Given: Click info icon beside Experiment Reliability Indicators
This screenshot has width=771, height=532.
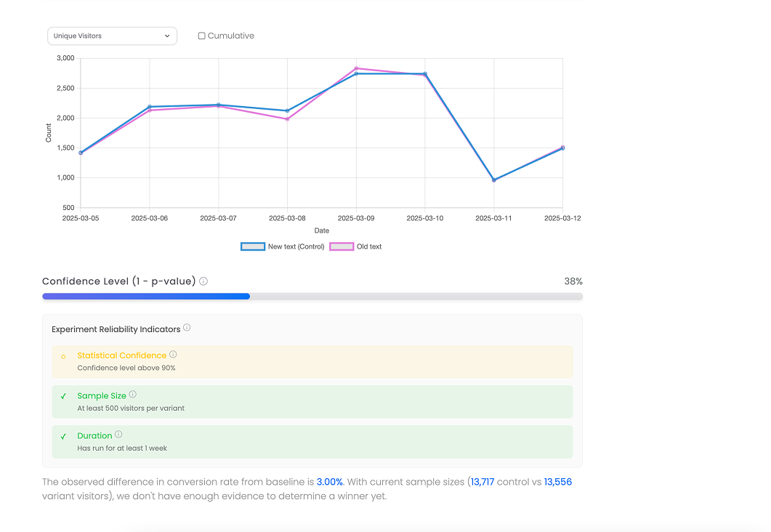Looking at the screenshot, I should point(187,328).
